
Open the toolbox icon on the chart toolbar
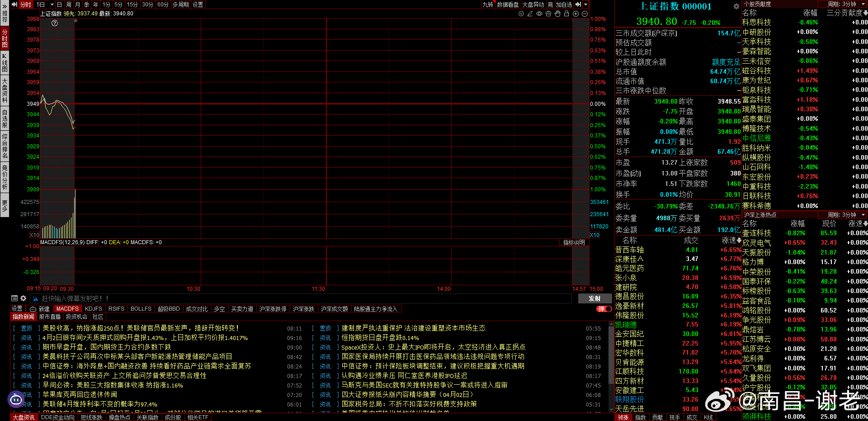pos(548,14)
